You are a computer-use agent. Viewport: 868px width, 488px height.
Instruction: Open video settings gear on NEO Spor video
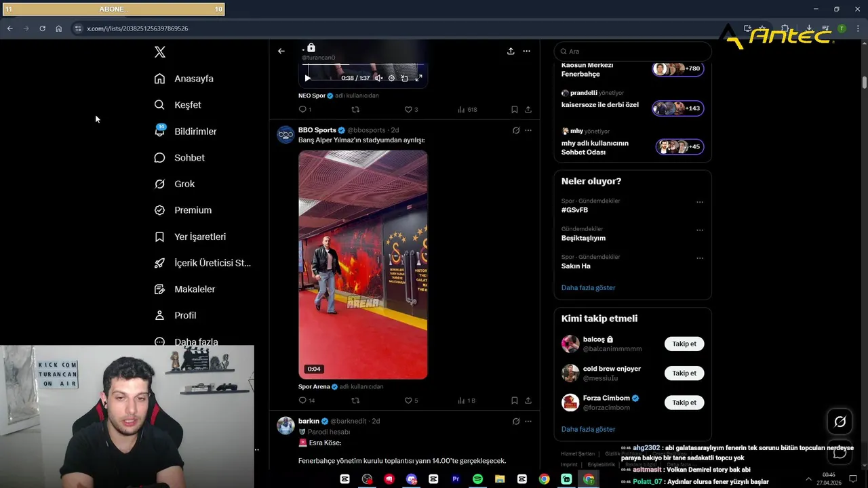[x=391, y=78]
